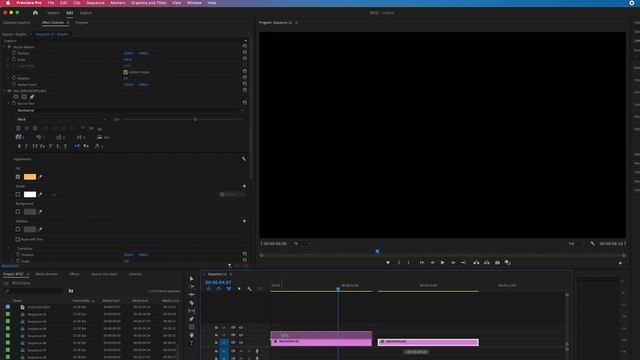
Task: Open playback resolution Full dropdown
Action: click(576, 244)
